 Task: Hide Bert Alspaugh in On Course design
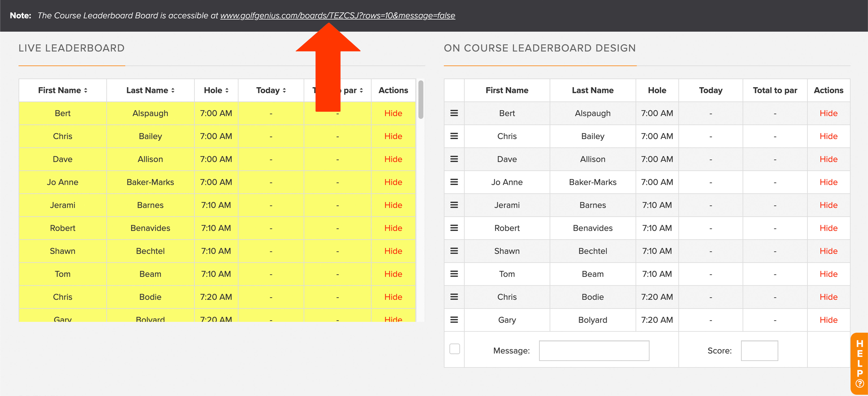[829, 113]
